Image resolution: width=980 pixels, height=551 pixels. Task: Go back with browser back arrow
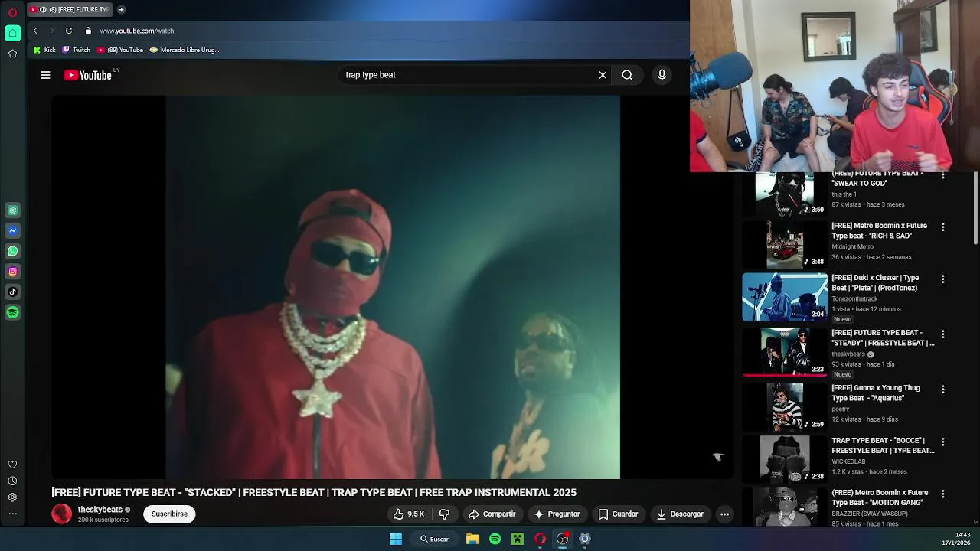click(35, 31)
